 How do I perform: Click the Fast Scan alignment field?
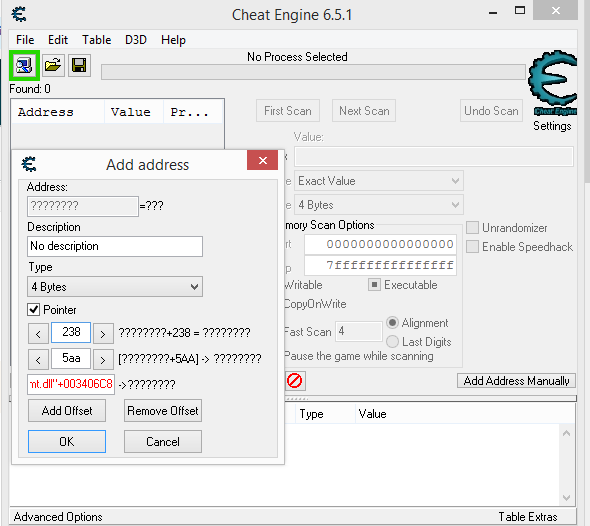point(359,331)
